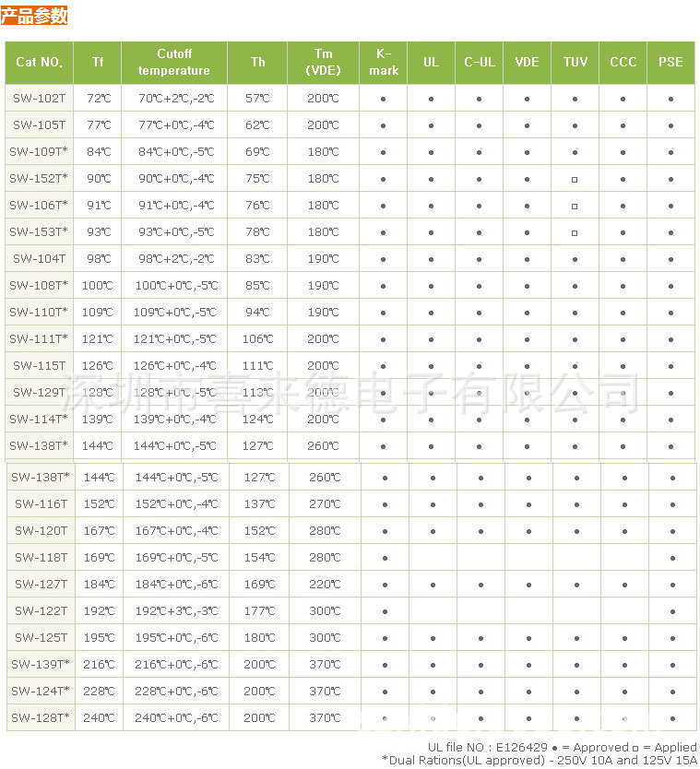Viewport: 700px width, 769px height.
Task: Click the TUV applied square for SW-152T*
Action: [575, 179]
